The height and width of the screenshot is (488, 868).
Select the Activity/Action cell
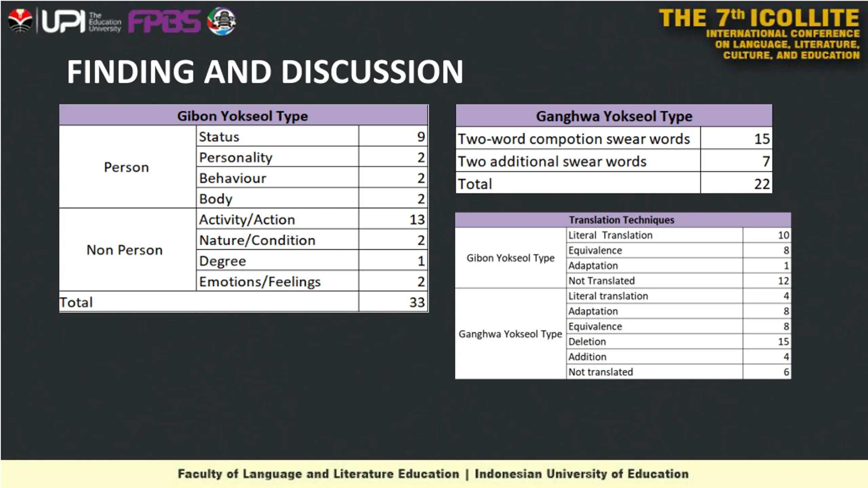(x=277, y=219)
